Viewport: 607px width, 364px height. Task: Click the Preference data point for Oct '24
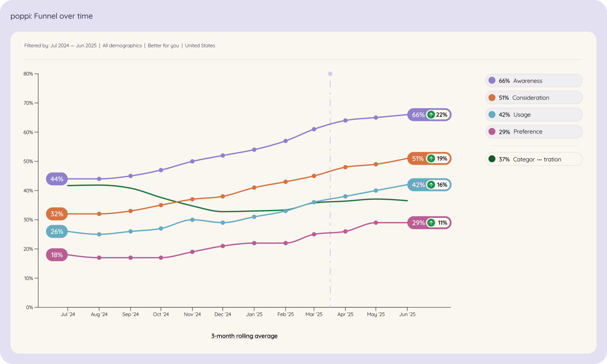coord(161,258)
